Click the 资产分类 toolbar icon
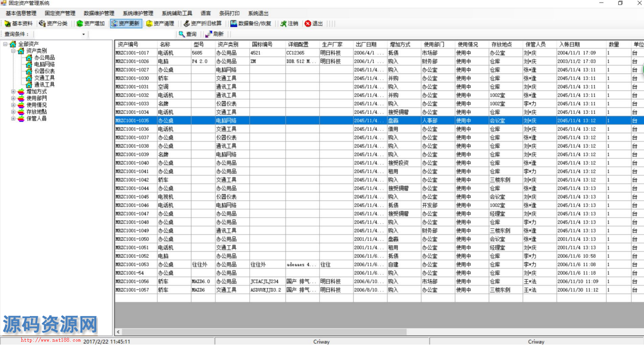Screen dimensions: 644x346 [x=53, y=23]
